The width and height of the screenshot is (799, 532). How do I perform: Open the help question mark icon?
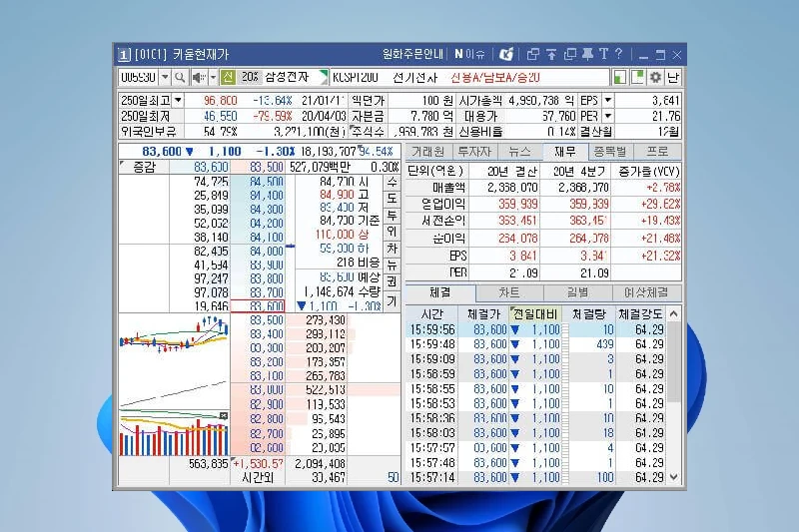coord(618,54)
